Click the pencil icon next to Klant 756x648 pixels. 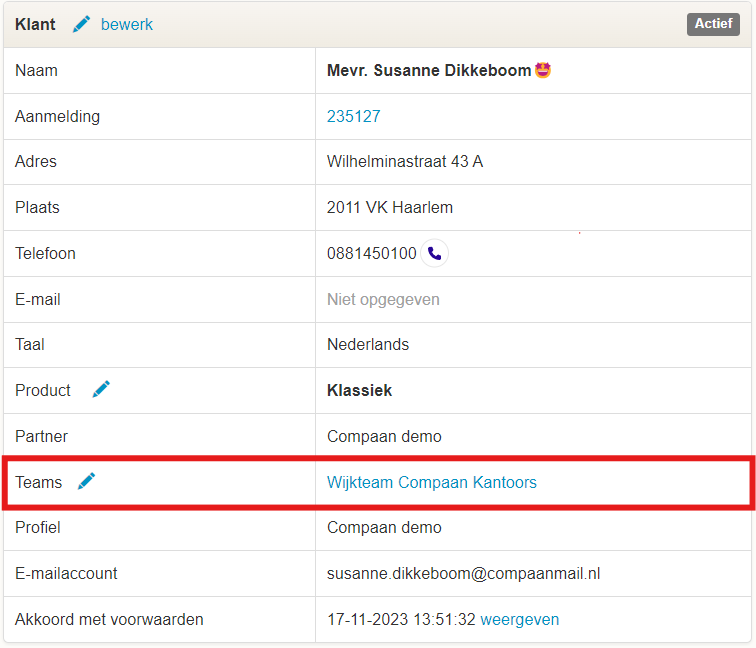pos(81,24)
